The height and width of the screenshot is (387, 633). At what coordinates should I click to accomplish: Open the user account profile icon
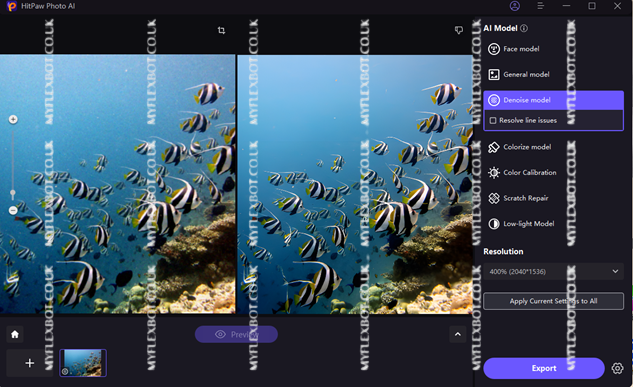(x=515, y=6)
